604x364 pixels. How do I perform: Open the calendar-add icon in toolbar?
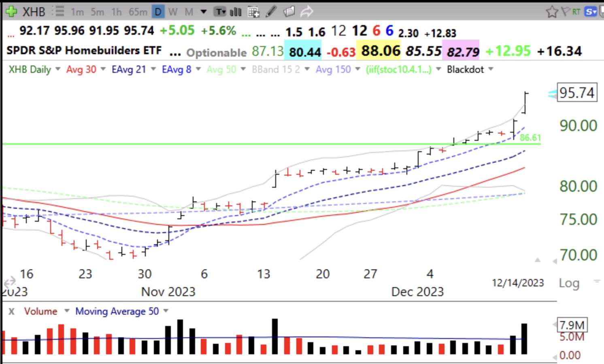(254, 11)
